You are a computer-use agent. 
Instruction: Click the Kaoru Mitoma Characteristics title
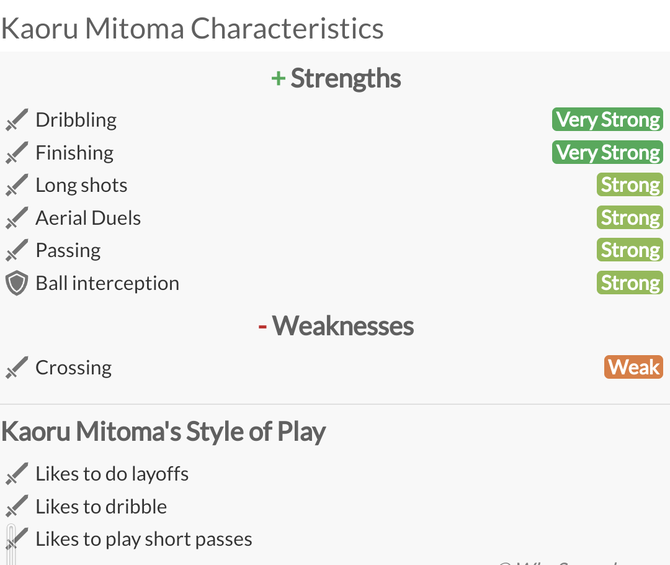coord(192,28)
